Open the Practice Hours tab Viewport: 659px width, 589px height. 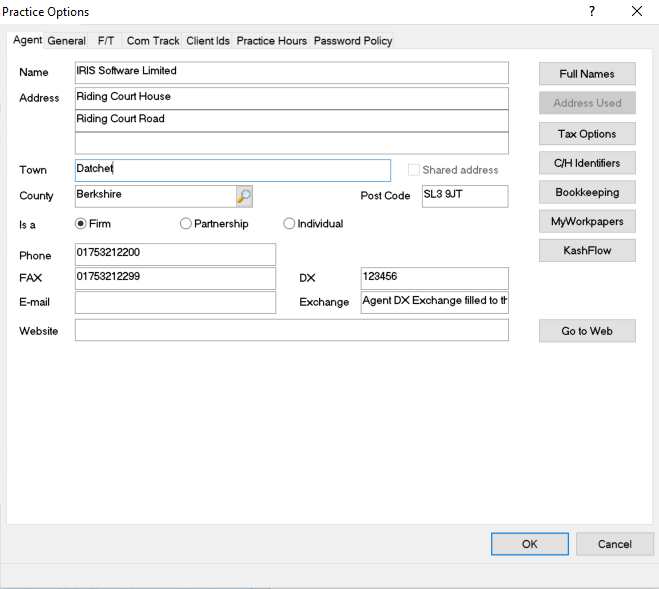pos(272,41)
